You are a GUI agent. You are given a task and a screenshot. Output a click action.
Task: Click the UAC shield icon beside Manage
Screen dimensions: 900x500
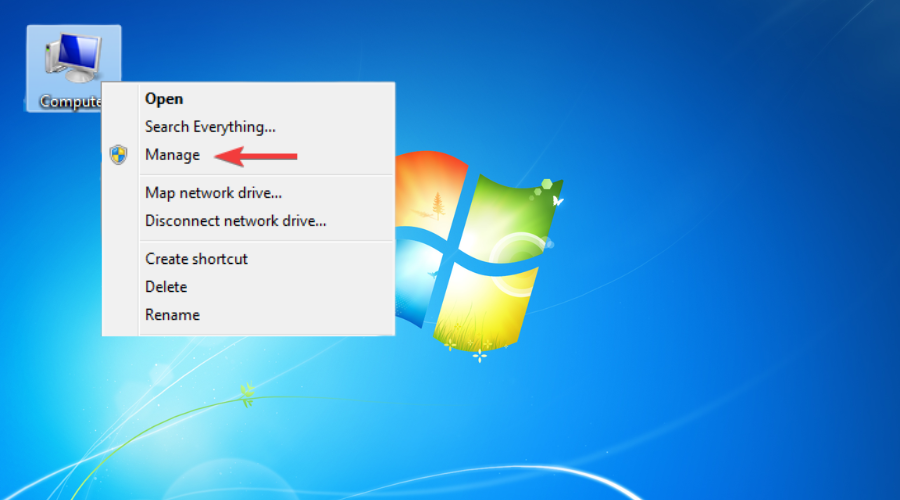(x=118, y=155)
